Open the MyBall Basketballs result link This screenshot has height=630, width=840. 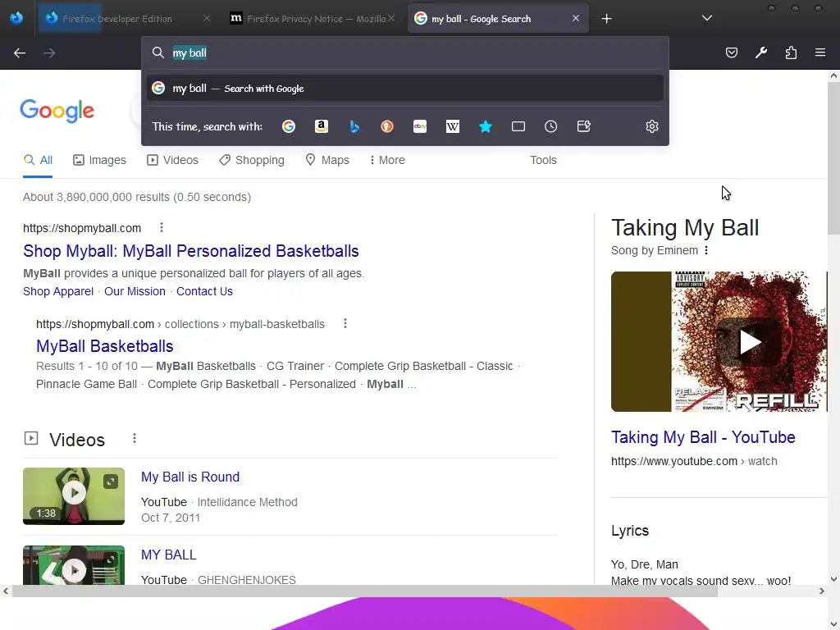(104, 346)
